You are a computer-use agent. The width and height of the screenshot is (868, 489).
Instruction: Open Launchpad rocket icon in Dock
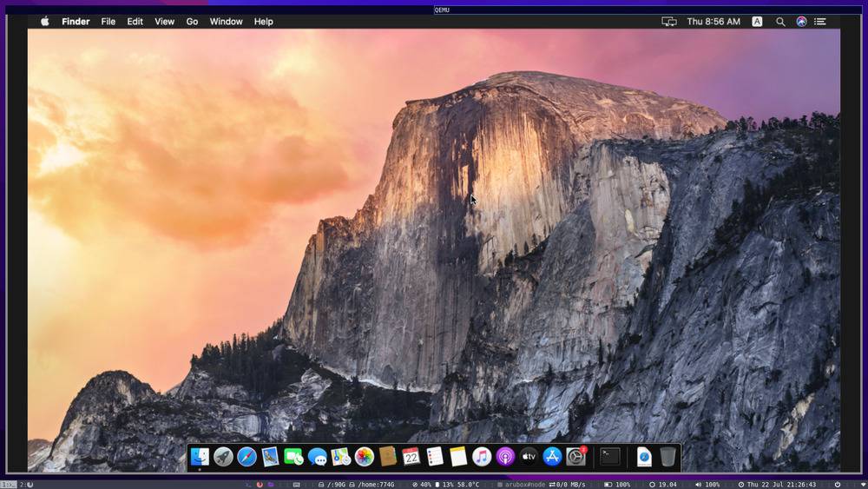(223, 457)
